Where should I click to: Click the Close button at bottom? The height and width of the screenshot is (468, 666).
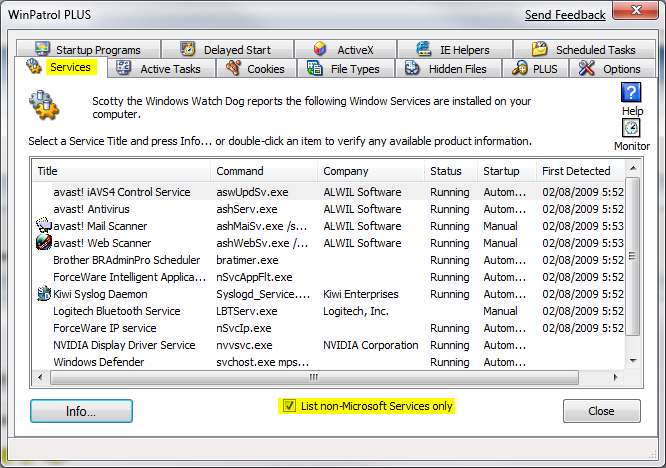[x=601, y=411]
